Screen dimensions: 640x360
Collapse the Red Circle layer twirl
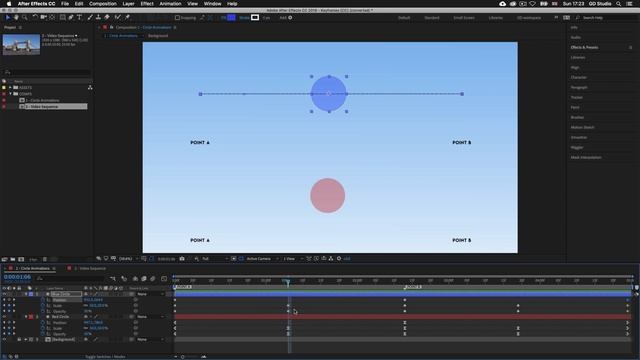click(26, 317)
